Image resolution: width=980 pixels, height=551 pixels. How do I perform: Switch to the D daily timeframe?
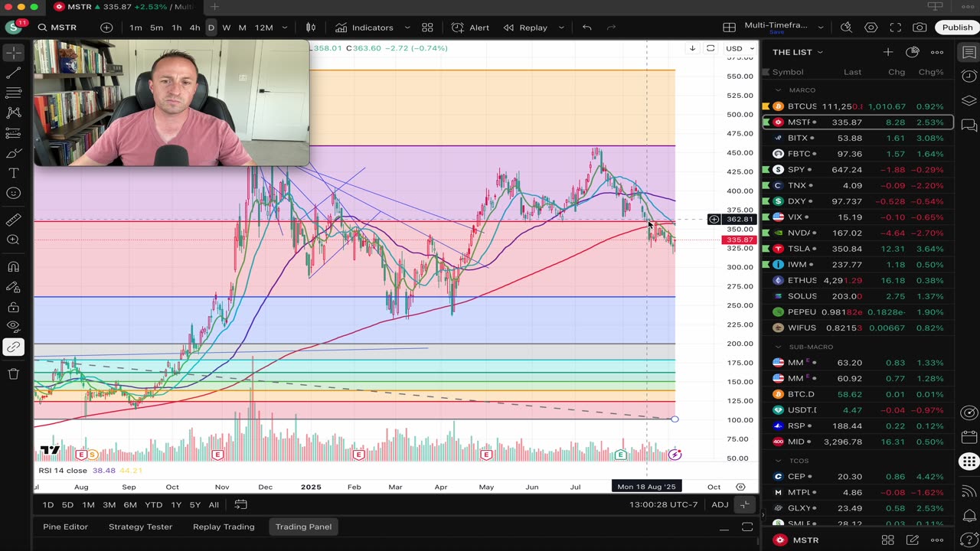(x=211, y=28)
